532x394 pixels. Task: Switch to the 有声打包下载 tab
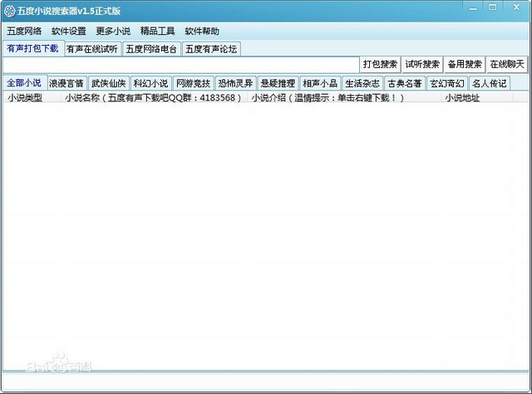point(32,48)
